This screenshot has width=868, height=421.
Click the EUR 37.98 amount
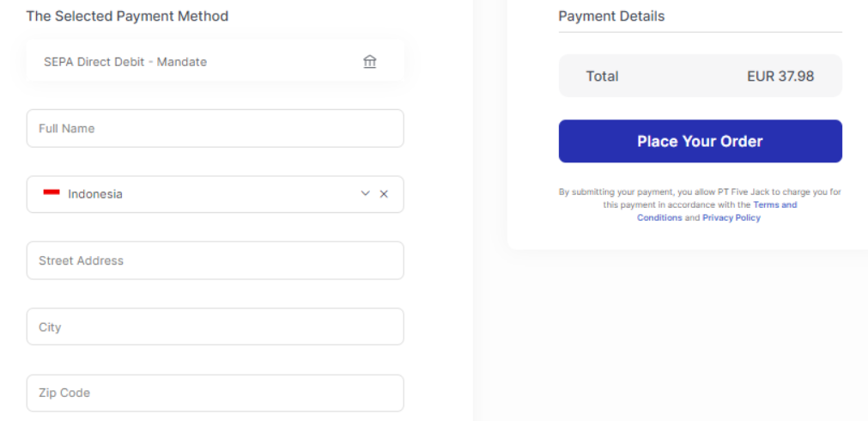pyautogui.click(x=780, y=76)
